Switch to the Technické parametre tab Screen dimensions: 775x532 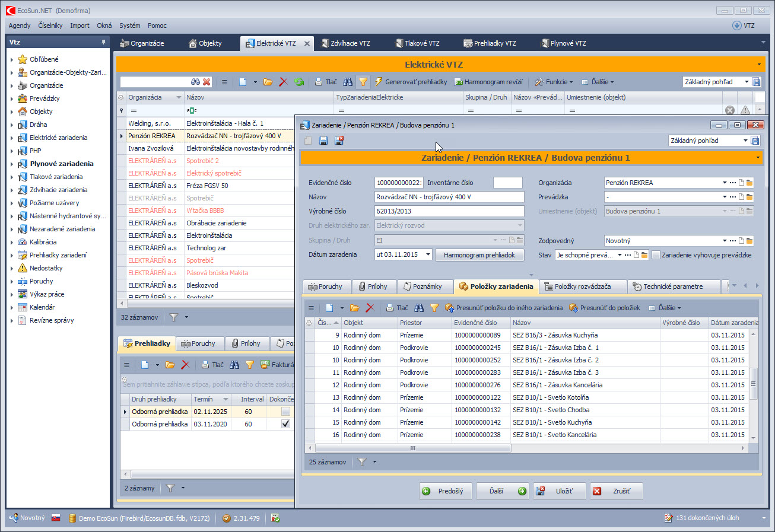673,286
